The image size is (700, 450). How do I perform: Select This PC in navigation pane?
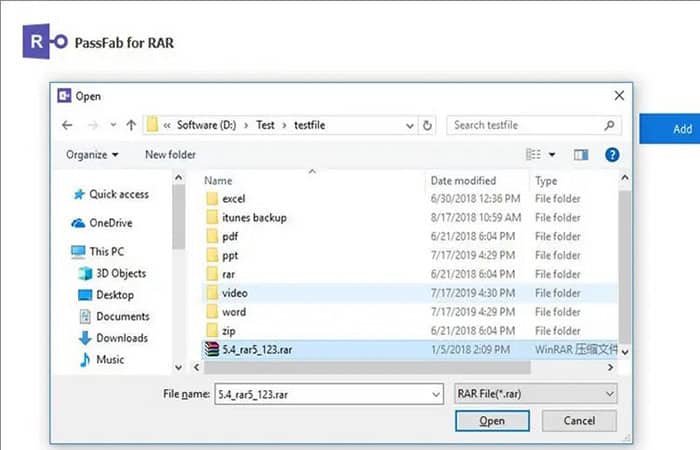[98, 251]
